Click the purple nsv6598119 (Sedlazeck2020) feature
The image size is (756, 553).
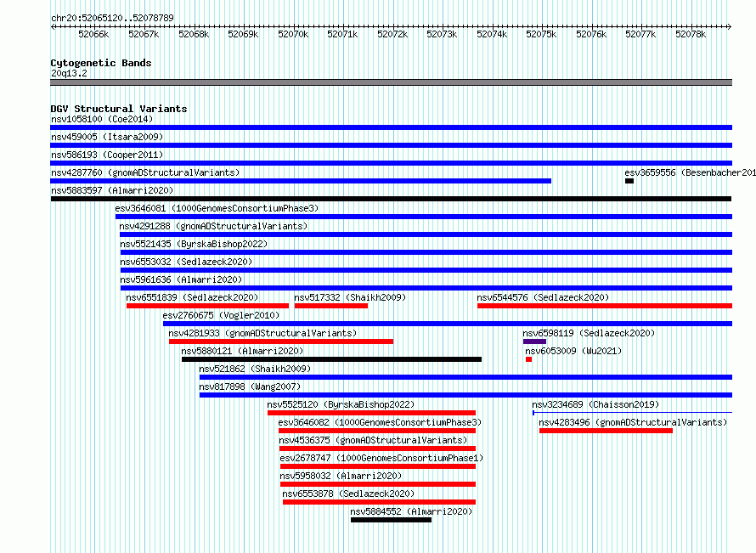[x=534, y=341]
